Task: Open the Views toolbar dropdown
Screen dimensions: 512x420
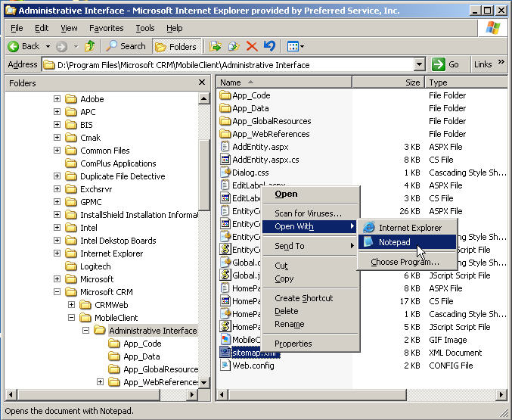Action: pyautogui.click(x=296, y=46)
